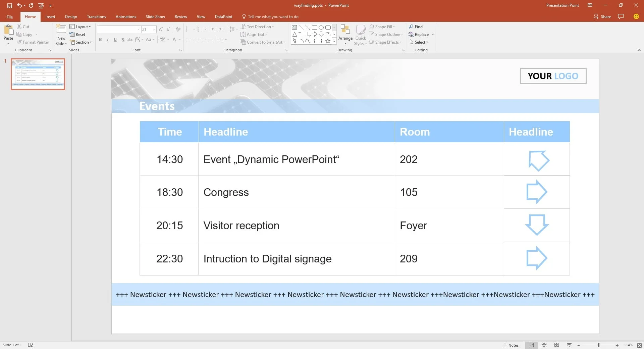Click the Paste clipboard icon
This screenshot has width=644, height=349.
[x=8, y=30]
